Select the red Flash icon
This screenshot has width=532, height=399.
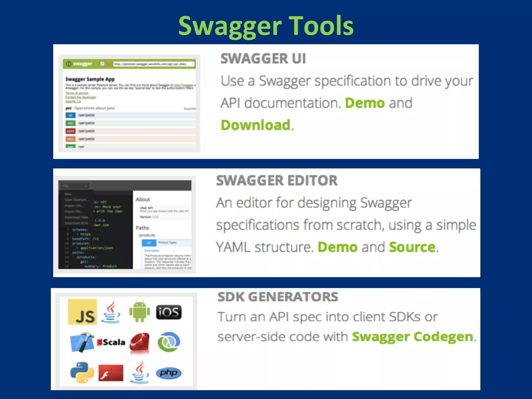point(111,373)
